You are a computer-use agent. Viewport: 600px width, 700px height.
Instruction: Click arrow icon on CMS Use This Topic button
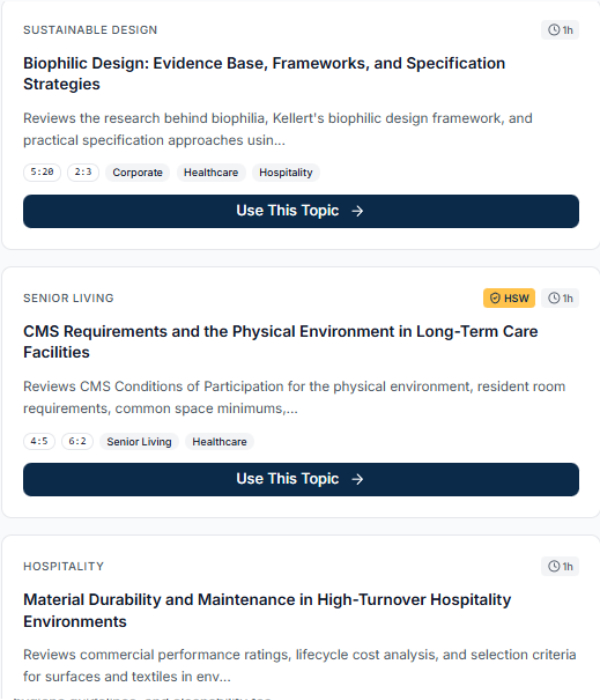(358, 479)
